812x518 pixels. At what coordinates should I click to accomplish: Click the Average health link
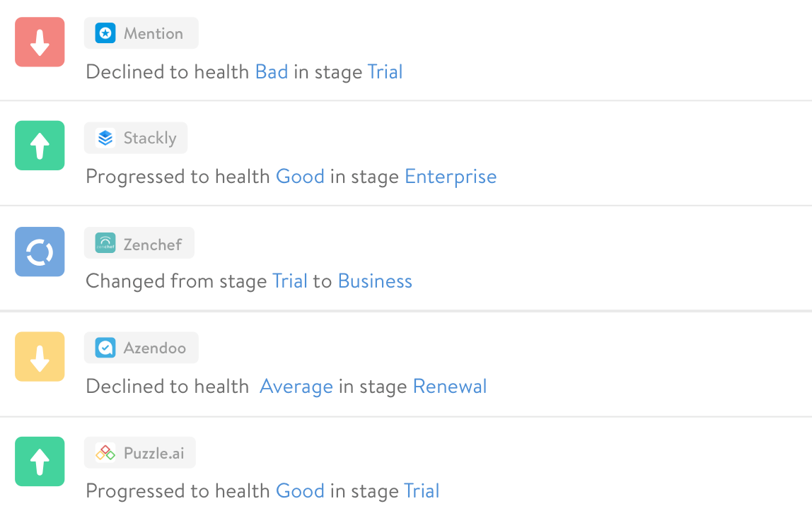[x=296, y=387]
